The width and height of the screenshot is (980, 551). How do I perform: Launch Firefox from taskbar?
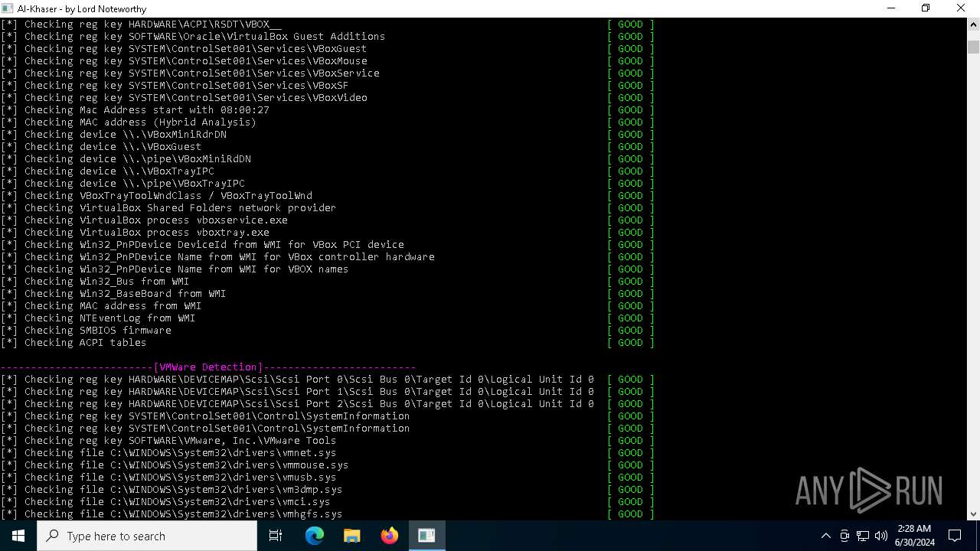tap(390, 536)
